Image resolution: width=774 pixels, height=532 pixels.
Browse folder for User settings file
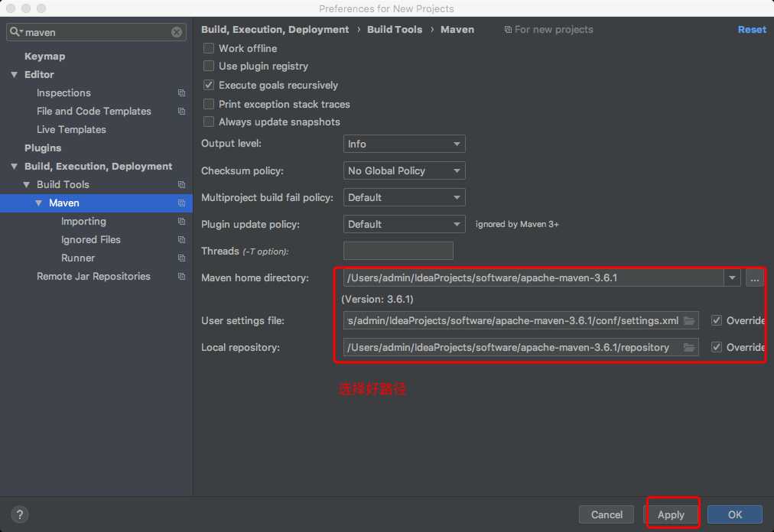pyautogui.click(x=690, y=321)
